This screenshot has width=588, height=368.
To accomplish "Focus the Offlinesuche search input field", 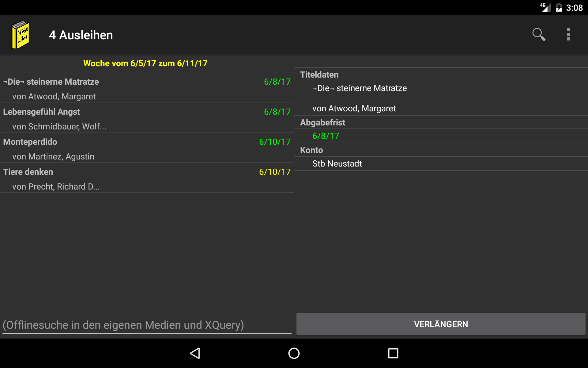I will point(146,325).
